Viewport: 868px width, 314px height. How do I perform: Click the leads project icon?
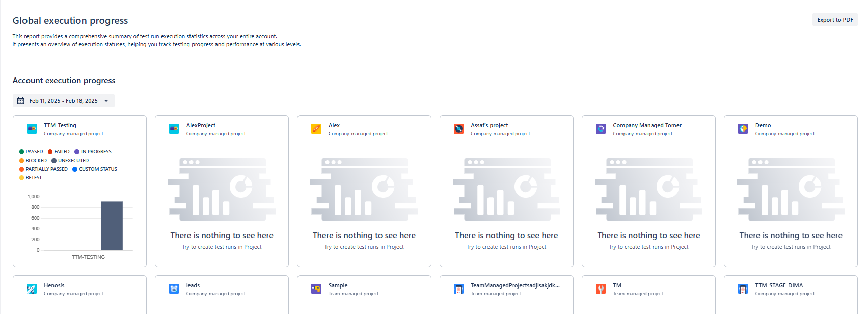click(x=174, y=289)
